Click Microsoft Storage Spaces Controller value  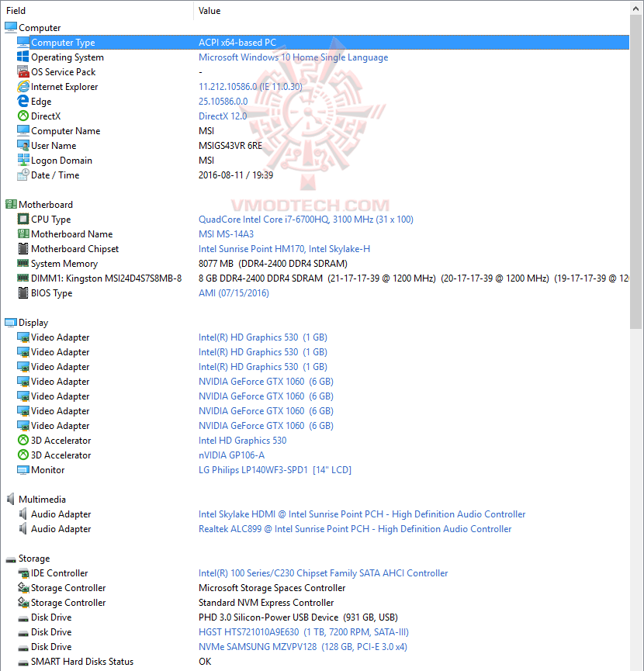(x=272, y=588)
